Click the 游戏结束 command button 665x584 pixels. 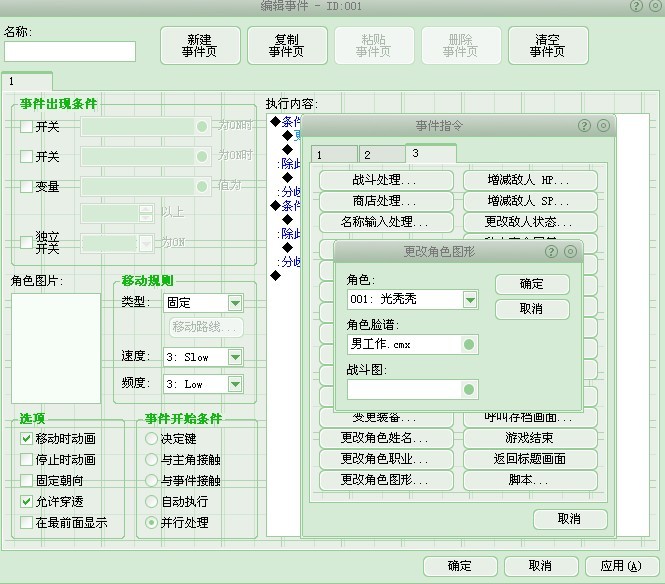point(530,438)
